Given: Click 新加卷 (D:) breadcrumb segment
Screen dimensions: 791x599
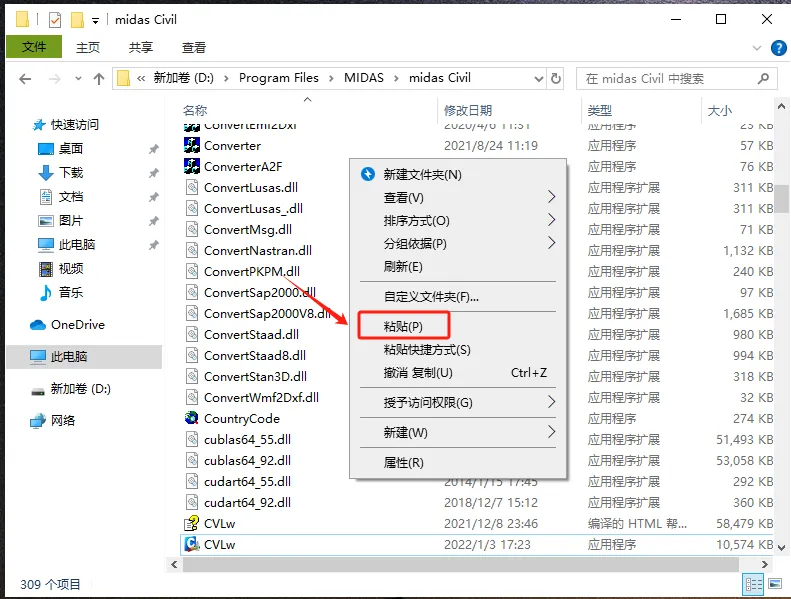Looking at the screenshot, I should click(184, 78).
